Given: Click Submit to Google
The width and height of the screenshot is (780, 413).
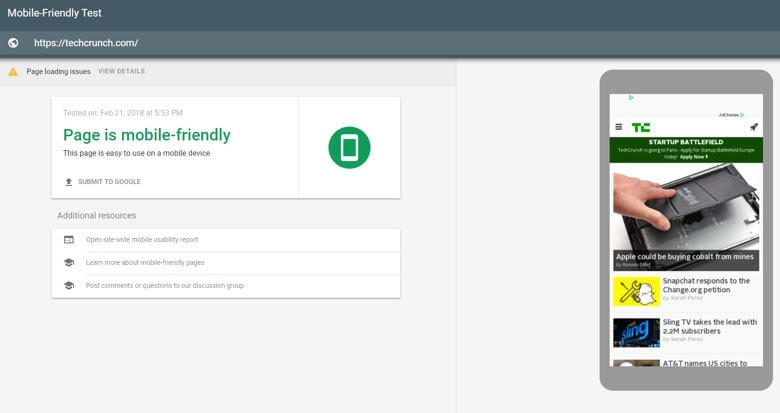Looking at the screenshot, I should pos(109,182).
